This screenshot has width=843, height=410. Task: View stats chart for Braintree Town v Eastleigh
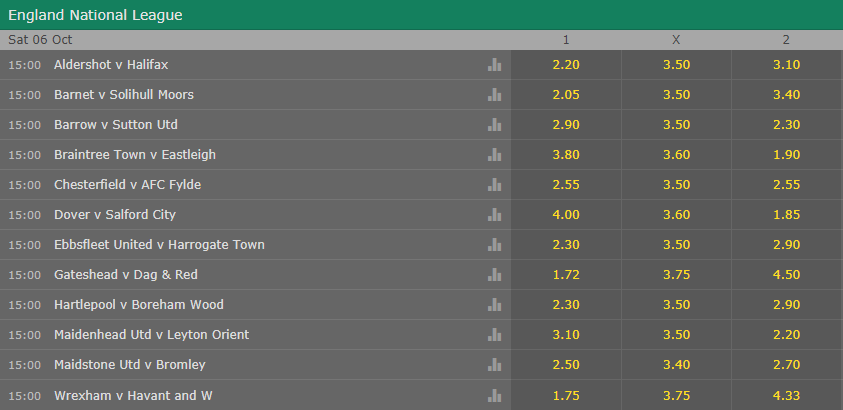click(494, 155)
